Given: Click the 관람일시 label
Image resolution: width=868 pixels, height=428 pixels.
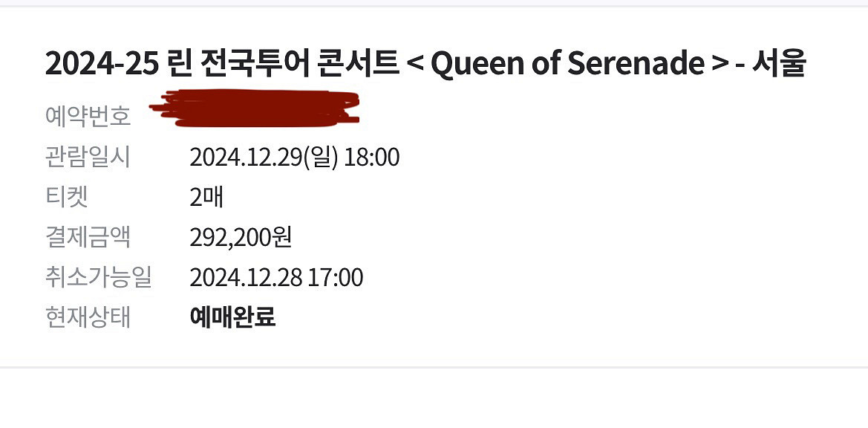Looking at the screenshot, I should tap(88, 158).
